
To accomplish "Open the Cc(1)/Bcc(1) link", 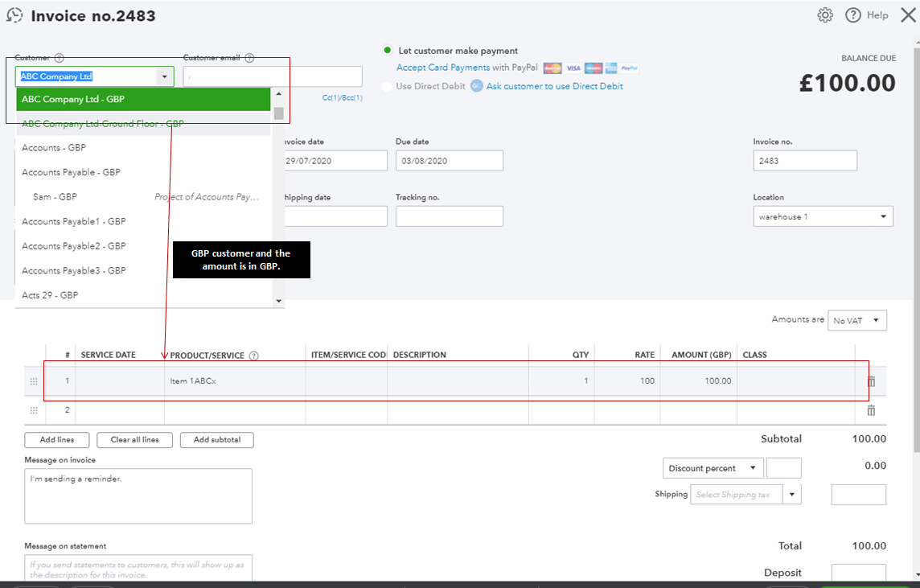I will tap(342, 98).
